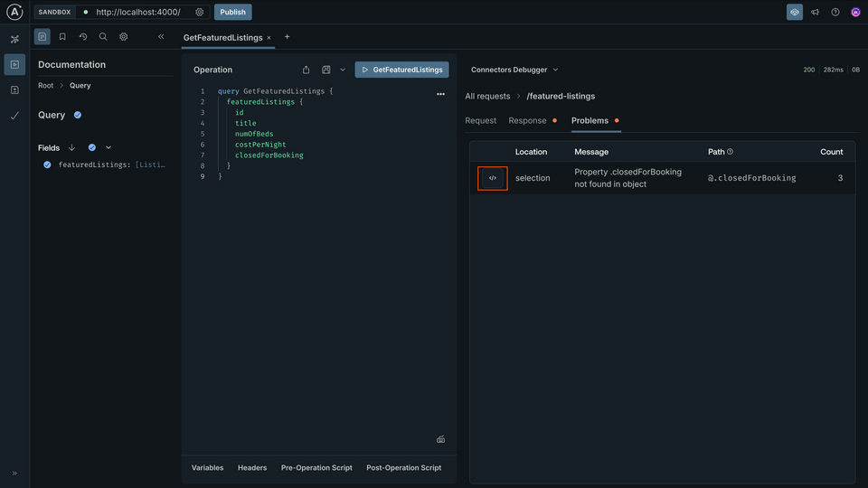Toggle the Query checkmark next to heading
Screen dimensions: 868x488
tap(78, 115)
